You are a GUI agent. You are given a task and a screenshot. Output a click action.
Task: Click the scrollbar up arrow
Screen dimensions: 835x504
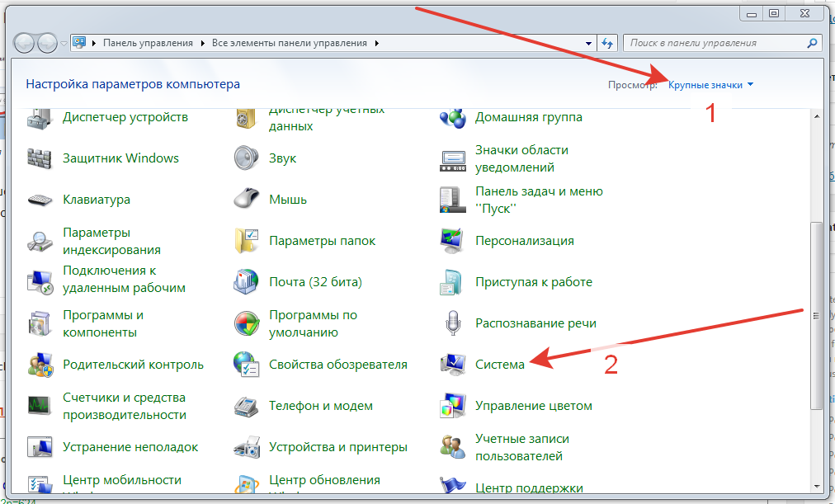[817, 116]
